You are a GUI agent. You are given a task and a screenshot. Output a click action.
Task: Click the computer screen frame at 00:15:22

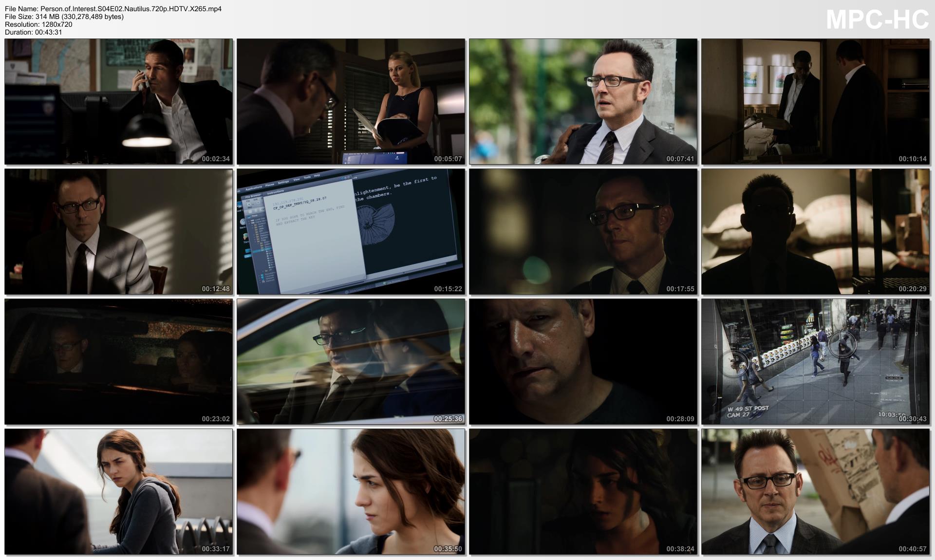point(351,231)
